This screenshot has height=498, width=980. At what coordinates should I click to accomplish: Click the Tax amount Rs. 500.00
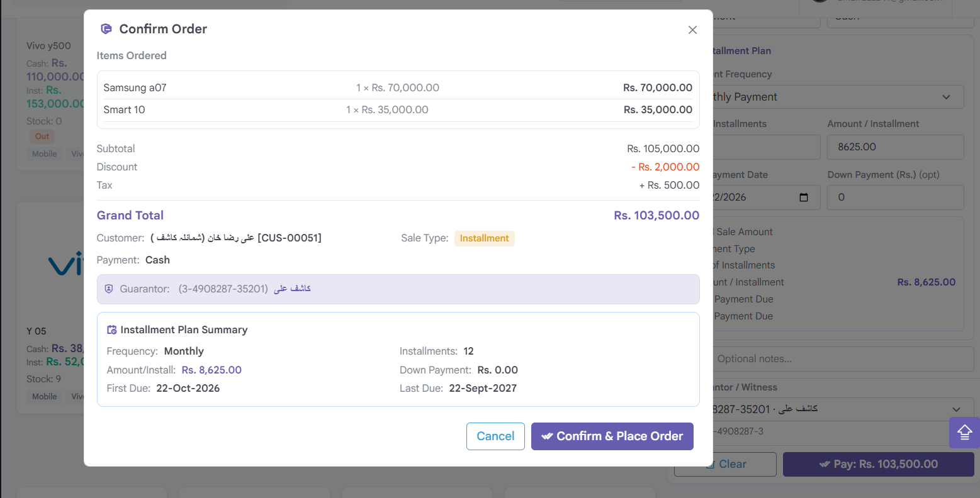pos(670,185)
